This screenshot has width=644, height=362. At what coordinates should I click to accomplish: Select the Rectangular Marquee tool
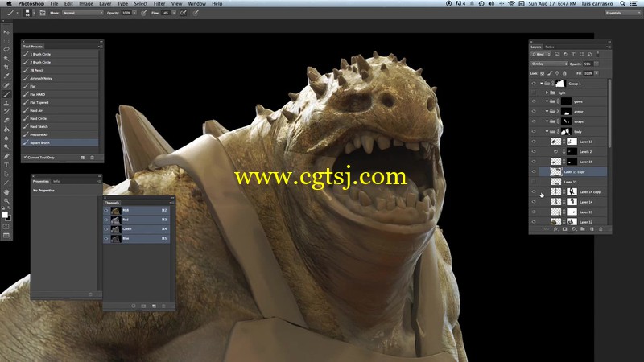pos(6,41)
